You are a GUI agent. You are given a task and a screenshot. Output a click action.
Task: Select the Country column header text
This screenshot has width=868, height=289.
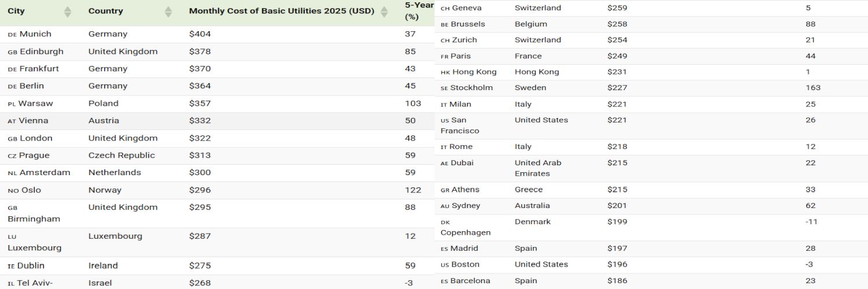point(105,11)
